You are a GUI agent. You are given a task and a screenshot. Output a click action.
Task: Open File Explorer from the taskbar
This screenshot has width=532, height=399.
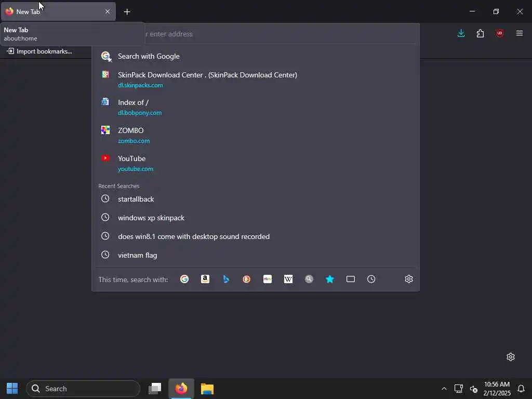207,389
